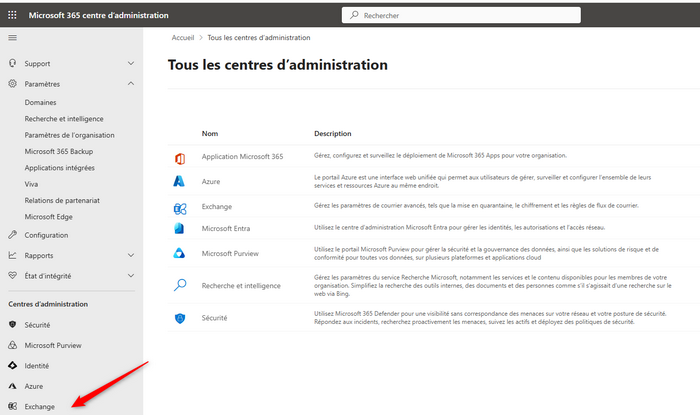Click the Exchange logo in table
Screen dimensions: 700x415
point(180,208)
